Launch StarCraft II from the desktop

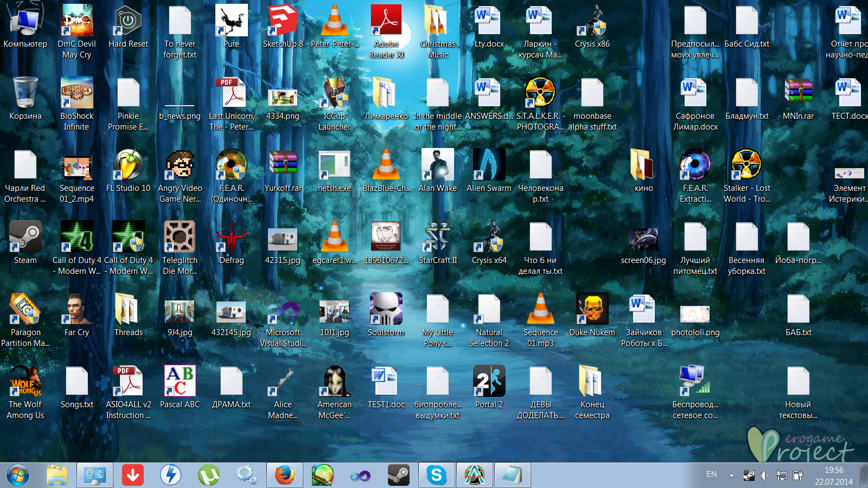437,242
